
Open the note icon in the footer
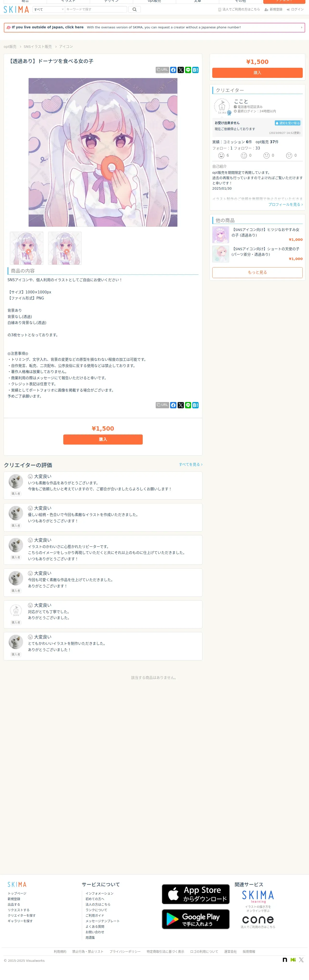tap(285, 960)
